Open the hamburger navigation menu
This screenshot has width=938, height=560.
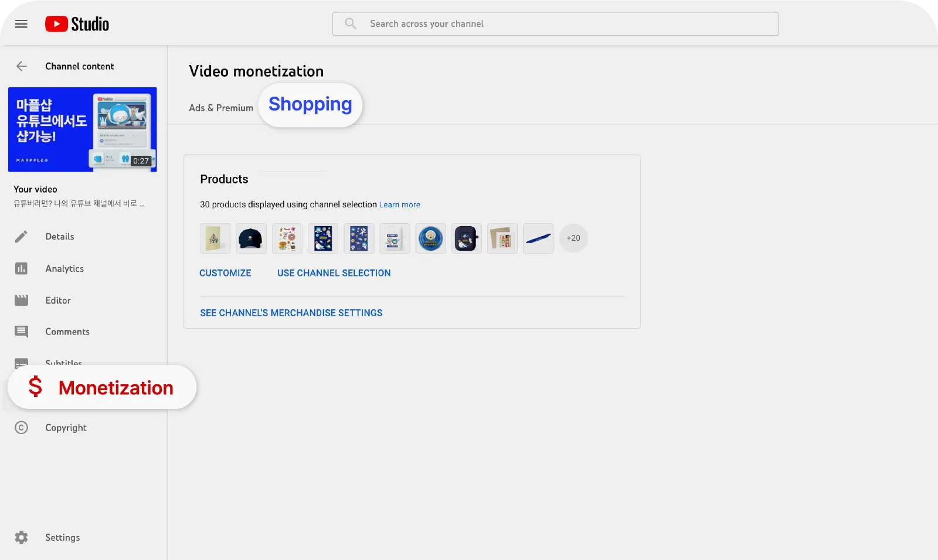(x=21, y=24)
